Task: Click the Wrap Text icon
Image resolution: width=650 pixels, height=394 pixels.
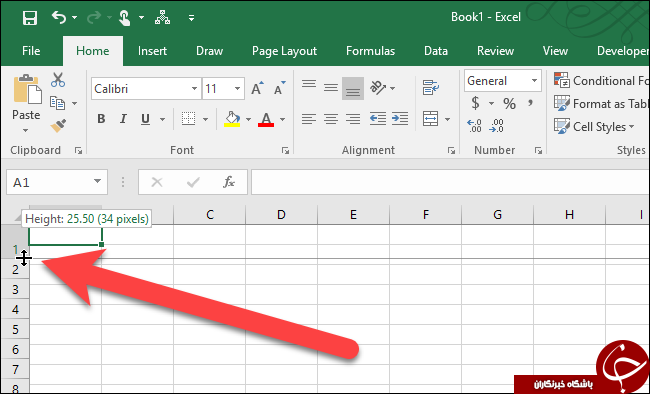Action: [431, 88]
